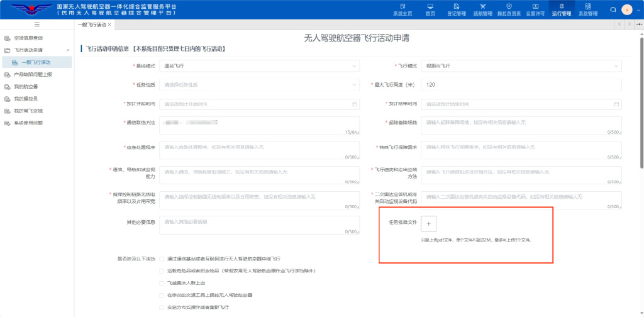Click the vertical page scrollbar
644x317 pixels.
click(641, 103)
